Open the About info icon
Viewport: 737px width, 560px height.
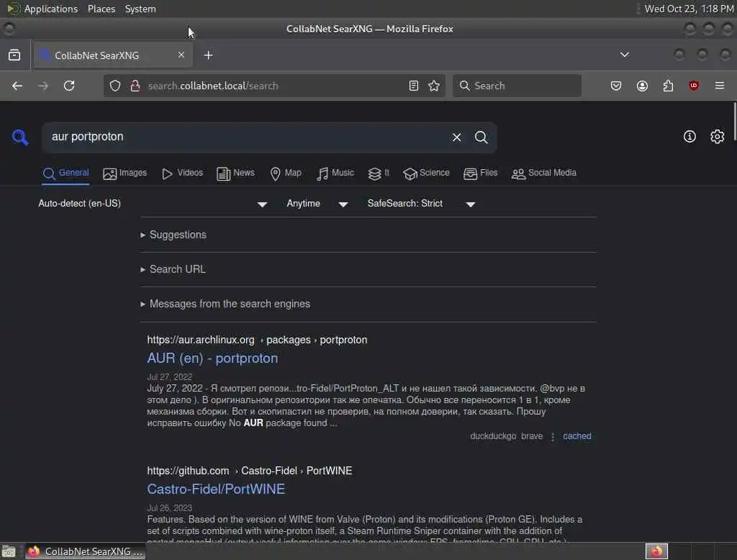pos(689,136)
